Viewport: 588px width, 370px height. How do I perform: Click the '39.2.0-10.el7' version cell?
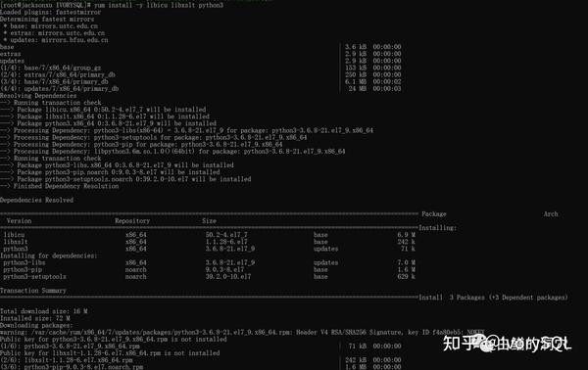click(x=228, y=277)
